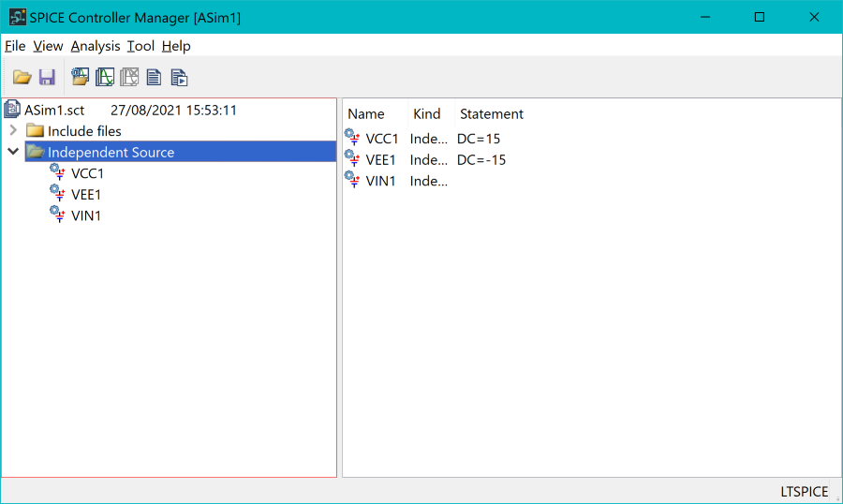This screenshot has height=504, width=843.
Task: Click the plain document netlist icon
Action: click(x=154, y=78)
